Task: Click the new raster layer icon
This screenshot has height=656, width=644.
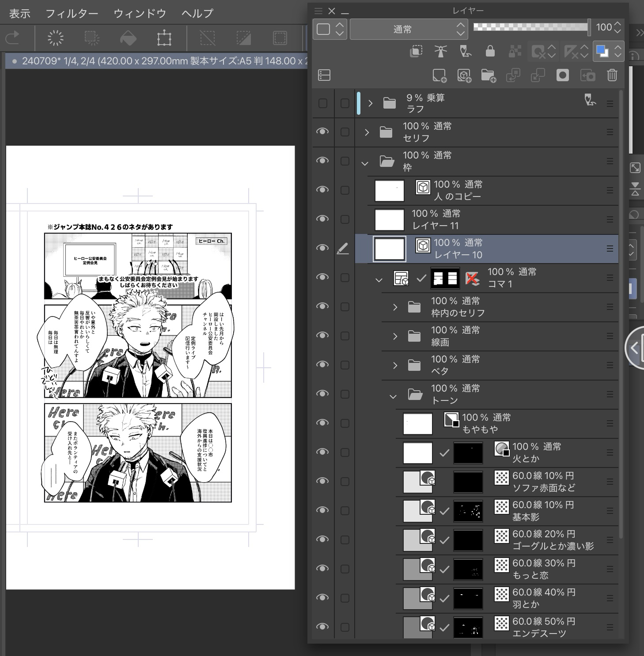Action: pyautogui.click(x=439, y=75)
